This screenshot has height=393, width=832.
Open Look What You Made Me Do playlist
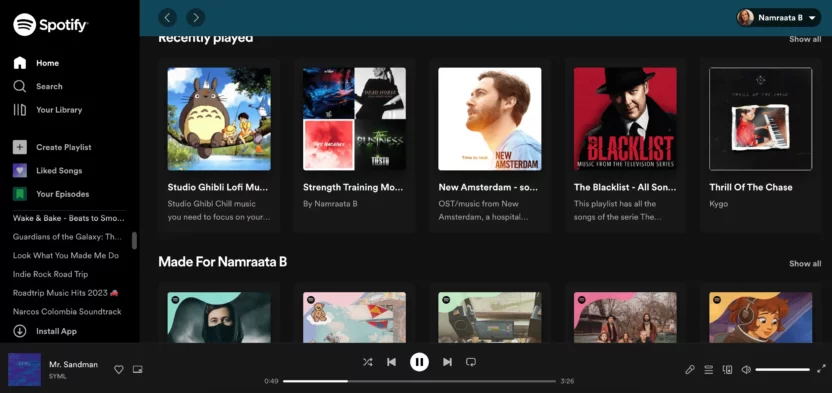pyautogui.click(x=66, y=255)
